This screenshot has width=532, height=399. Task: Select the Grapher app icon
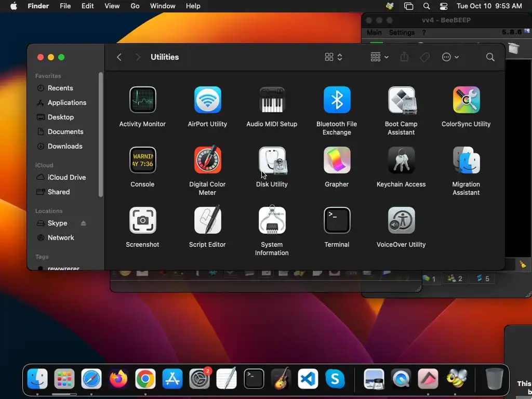[x=337, y=160]
